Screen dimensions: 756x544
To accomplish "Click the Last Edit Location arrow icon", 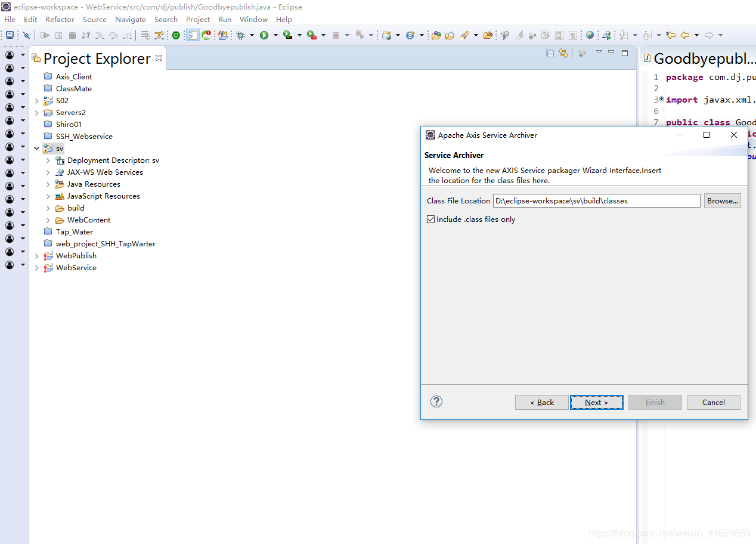I will pos(671,35).
